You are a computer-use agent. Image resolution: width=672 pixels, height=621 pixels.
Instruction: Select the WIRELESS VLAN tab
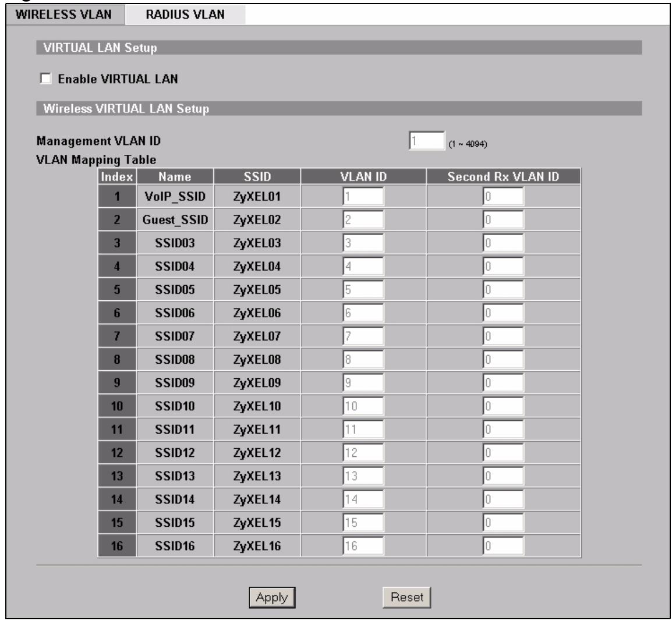pos(64,15)
